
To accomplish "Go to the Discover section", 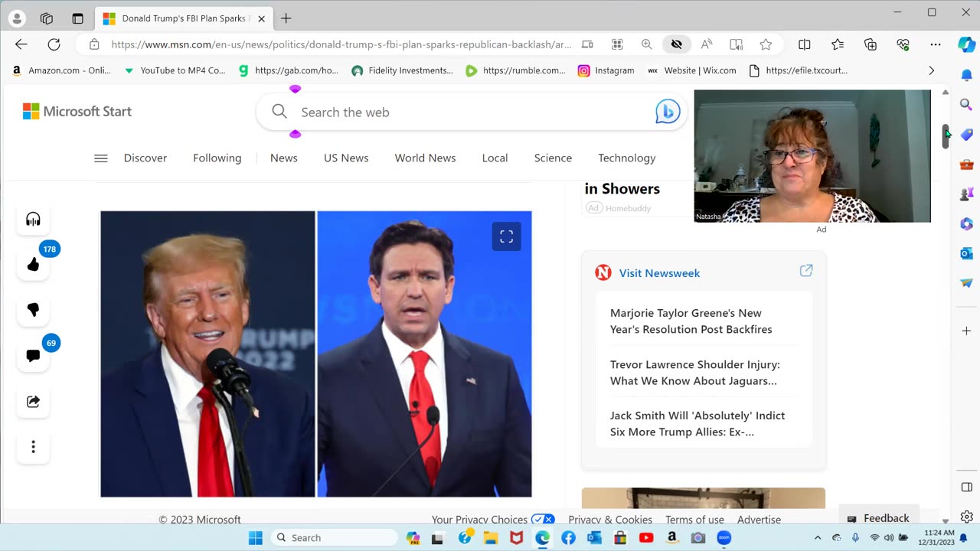I will click(x=145, y=158).
